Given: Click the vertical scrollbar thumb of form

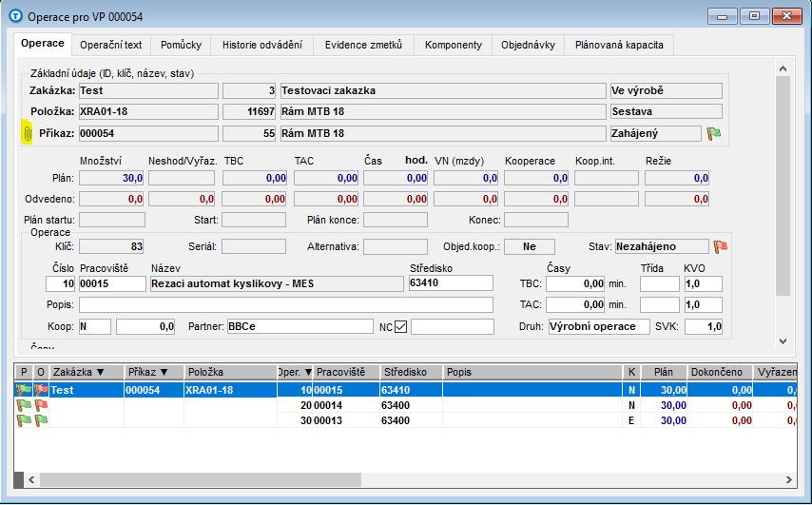Looking at the screenshot, I should coord(783,186).
